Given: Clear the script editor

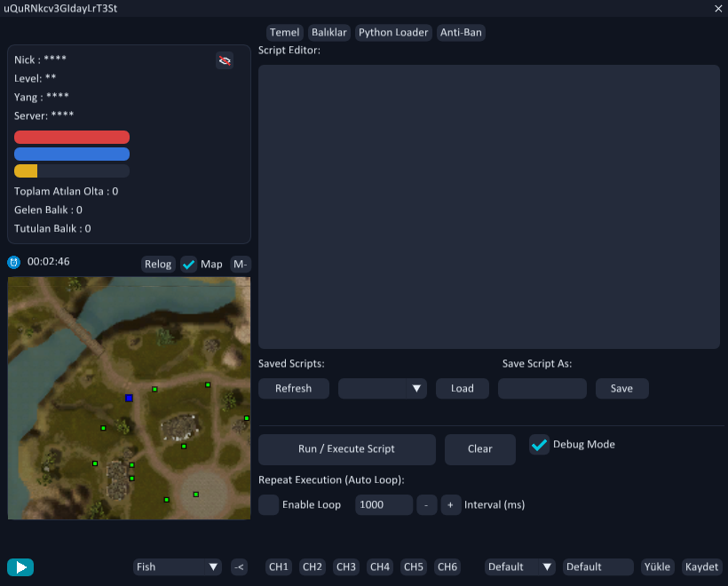Looking at the screenshot, I should click(480, 449).
